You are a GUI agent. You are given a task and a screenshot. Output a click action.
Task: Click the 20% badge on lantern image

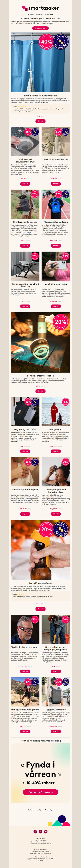click(x=60, y=322)
